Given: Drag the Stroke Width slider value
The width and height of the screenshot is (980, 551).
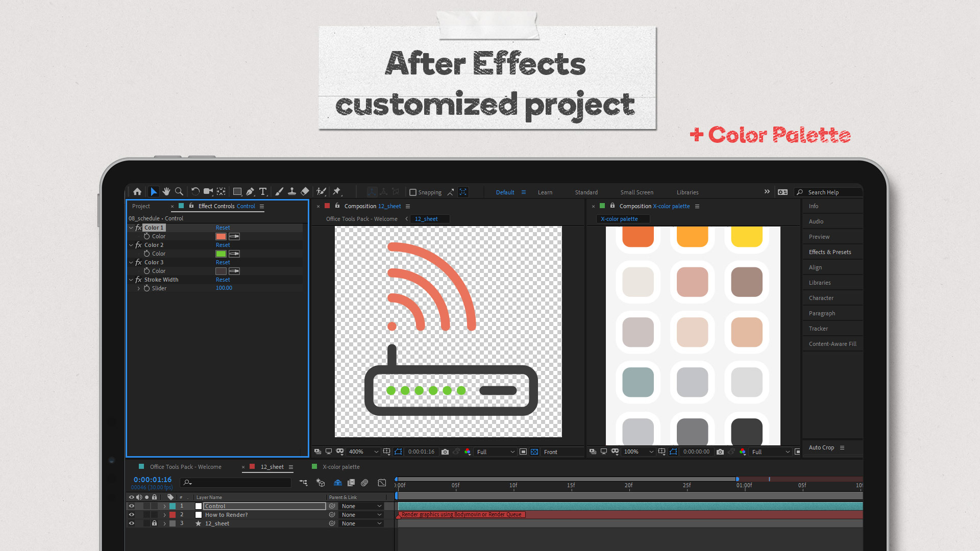Looking at the screenshot, I should tap(224, 288).
